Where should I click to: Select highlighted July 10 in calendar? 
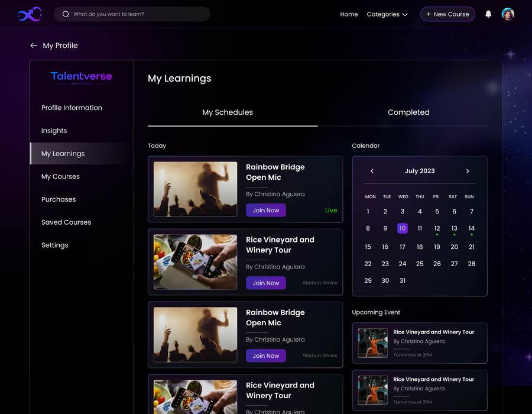pos(403,228)
